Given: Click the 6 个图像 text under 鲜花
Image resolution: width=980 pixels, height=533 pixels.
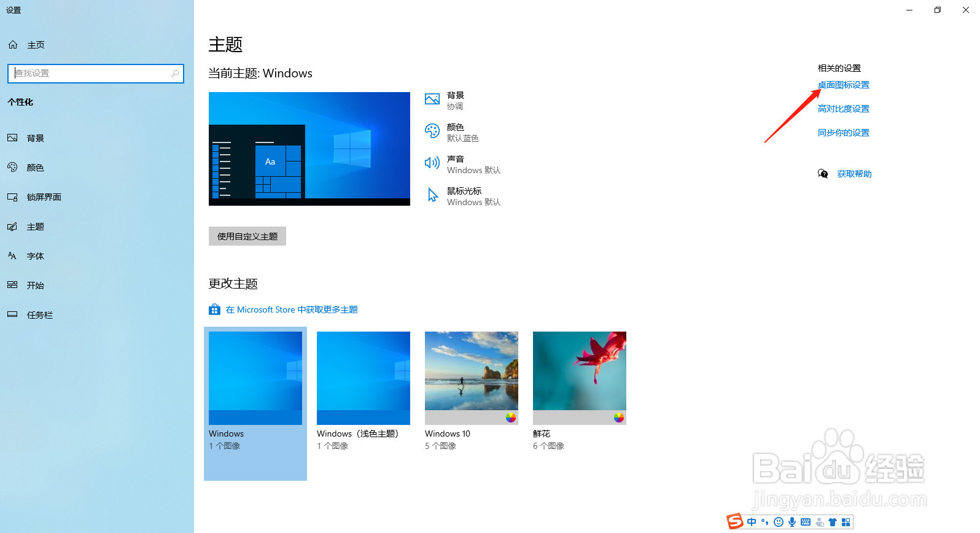Looking at the screenshot, I should (549, 446).
